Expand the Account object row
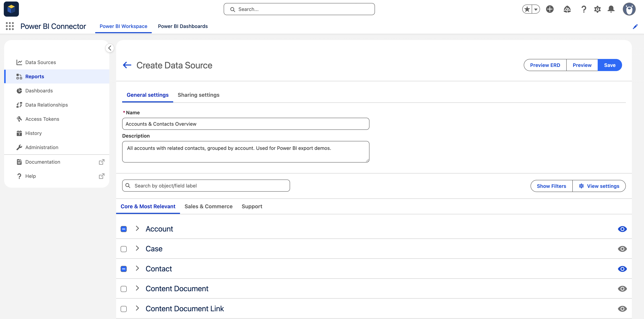Screen dimensions: 644x319 [x=137, y=228]
